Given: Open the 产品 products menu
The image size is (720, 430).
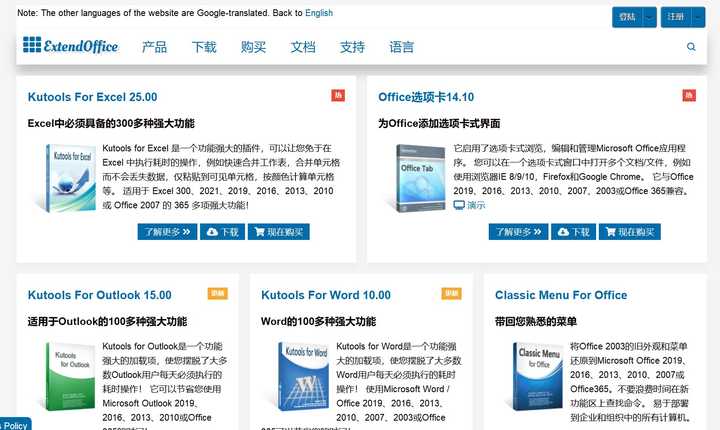Looking at the screenshot, I should 154,47.
